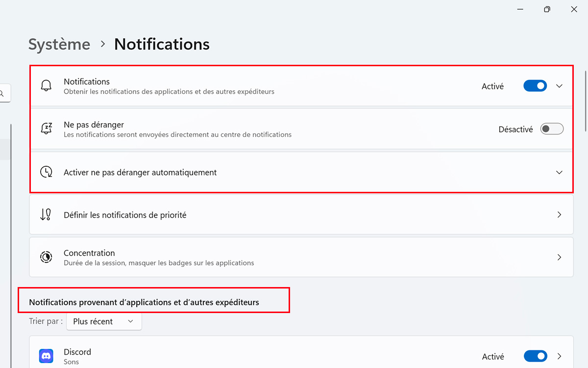The width and height of the screenshot is (588, 368).
Task: Open Définir les notifications de priorité
Action: 301,215
